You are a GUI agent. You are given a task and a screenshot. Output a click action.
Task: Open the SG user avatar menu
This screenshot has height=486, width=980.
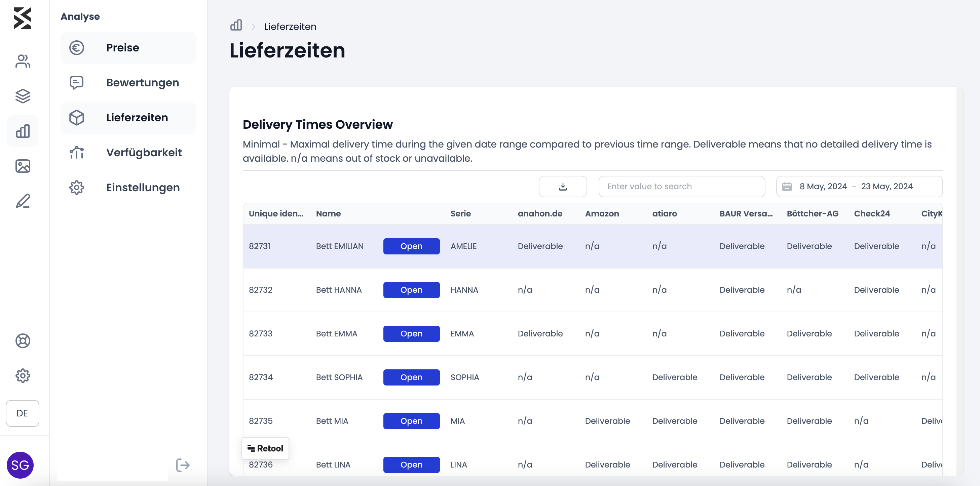click(20, 465)
